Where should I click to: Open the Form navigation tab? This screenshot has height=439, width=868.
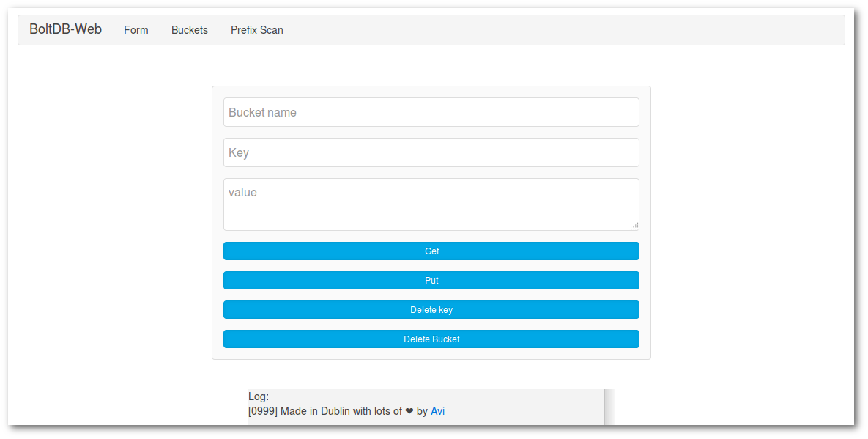click(136, 30)
